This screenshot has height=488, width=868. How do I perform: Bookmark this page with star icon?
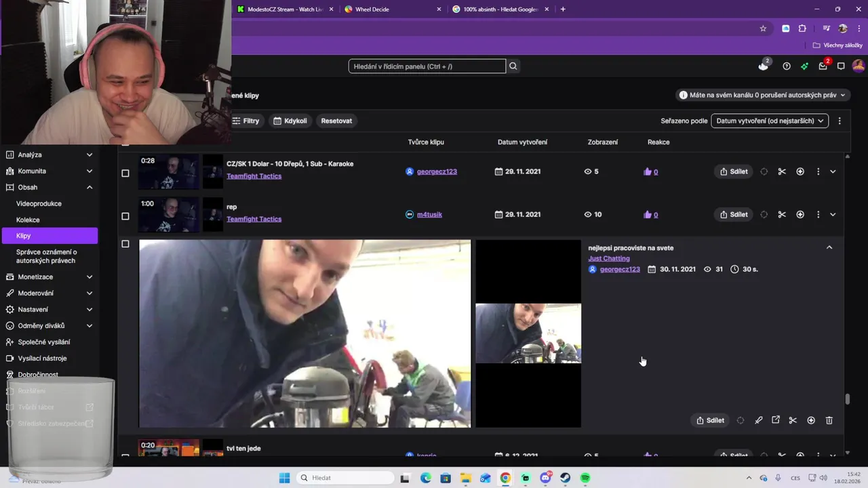click(x=763, y=28)
